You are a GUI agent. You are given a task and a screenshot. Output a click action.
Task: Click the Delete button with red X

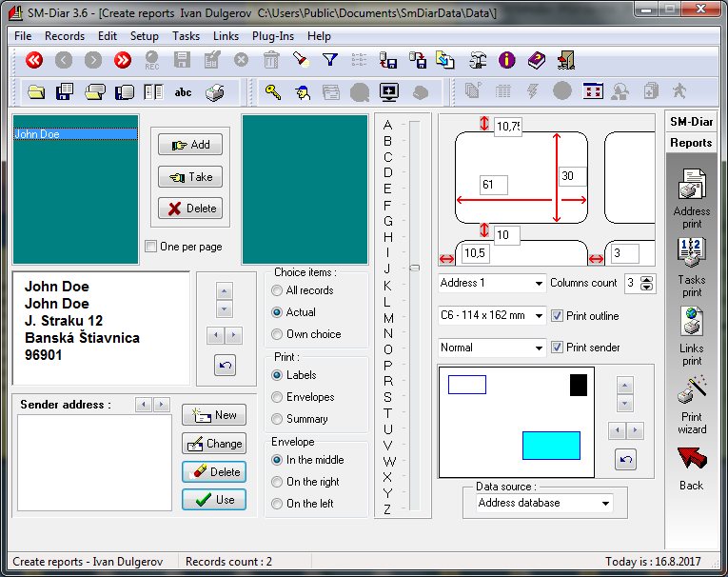click(190, 209)
